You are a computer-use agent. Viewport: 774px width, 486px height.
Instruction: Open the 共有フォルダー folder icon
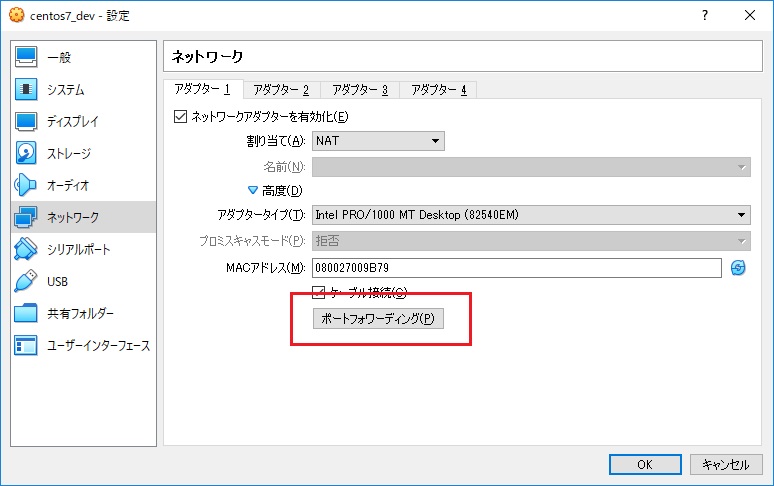point(26,313)
